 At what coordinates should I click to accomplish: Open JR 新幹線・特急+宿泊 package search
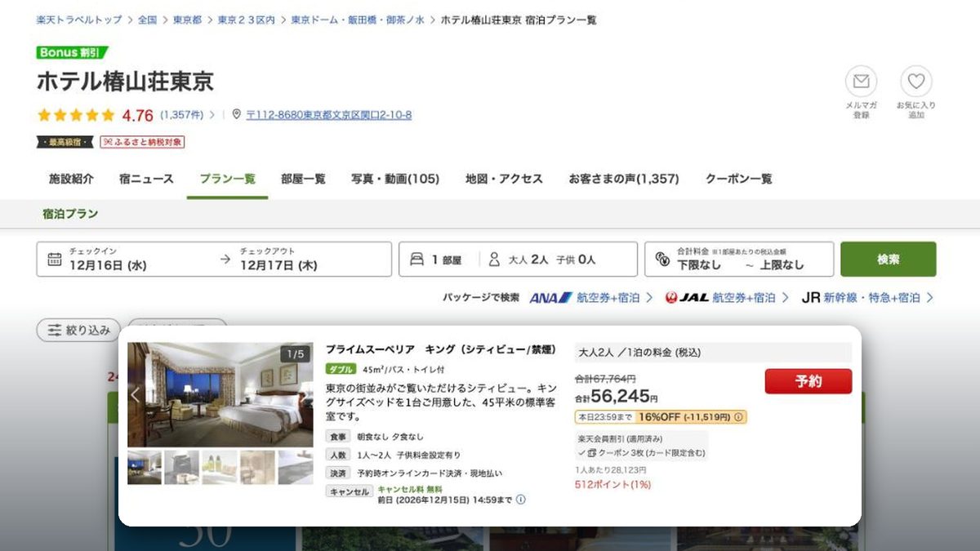[867, 298]
